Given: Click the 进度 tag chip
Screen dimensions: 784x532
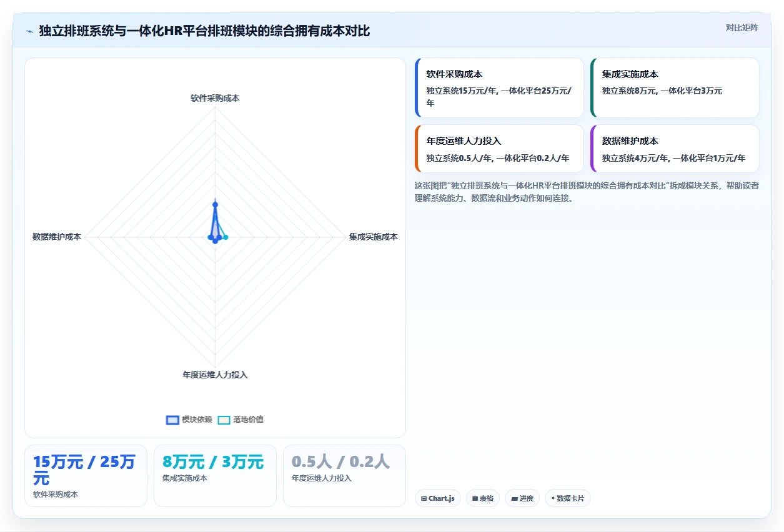Looking at the screenshot, I should (522, 498).
